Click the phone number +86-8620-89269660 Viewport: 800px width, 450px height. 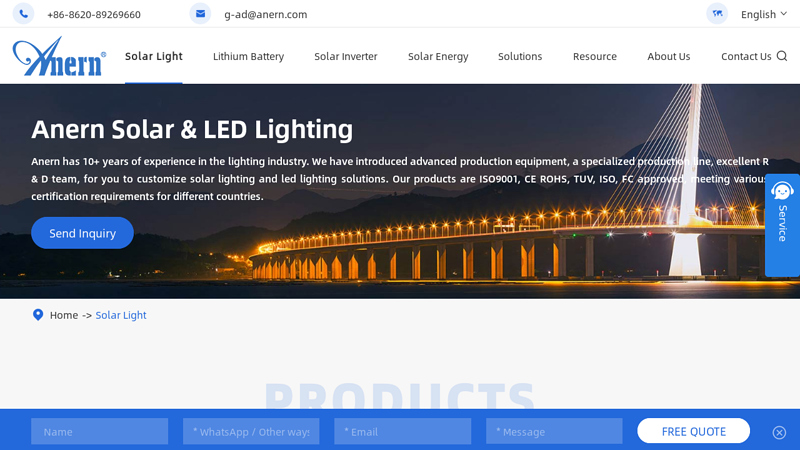pyautogui.click(x=94, y=14)
